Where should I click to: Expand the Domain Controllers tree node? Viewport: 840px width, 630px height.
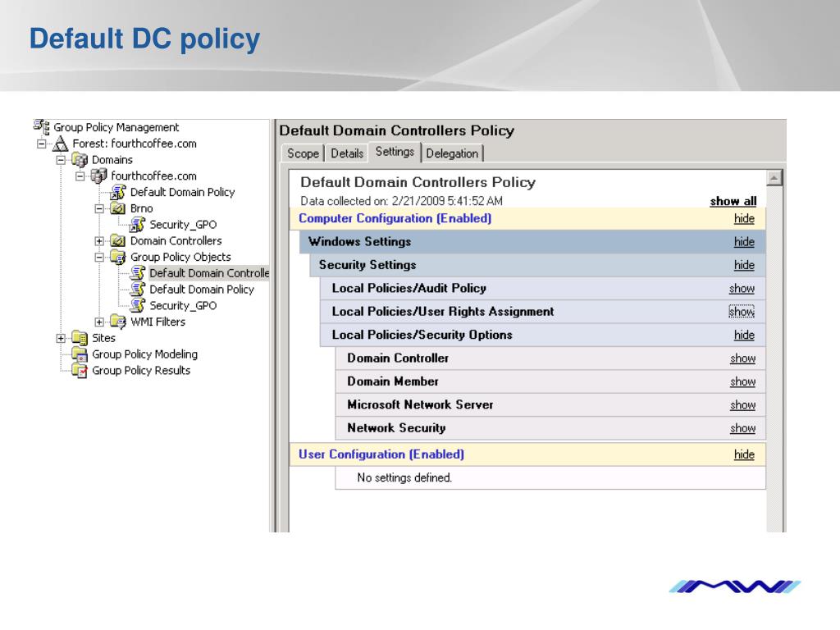[x=99, y=241]
